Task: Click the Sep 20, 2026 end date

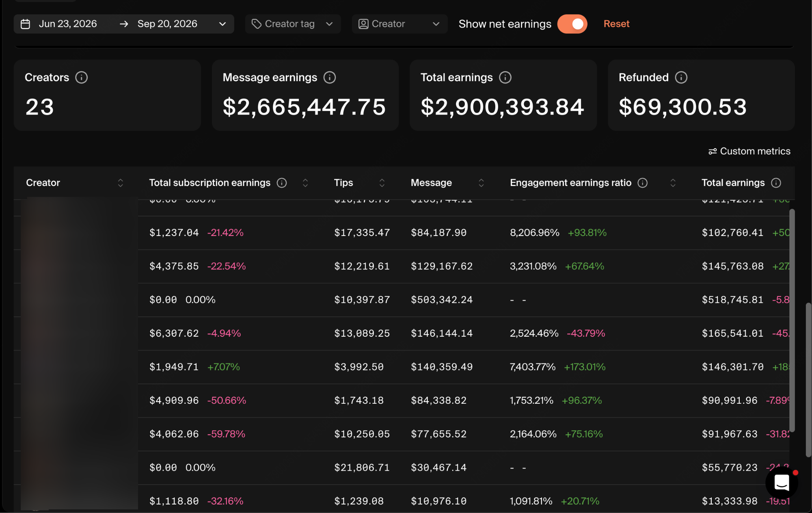Action: [167, 24]
